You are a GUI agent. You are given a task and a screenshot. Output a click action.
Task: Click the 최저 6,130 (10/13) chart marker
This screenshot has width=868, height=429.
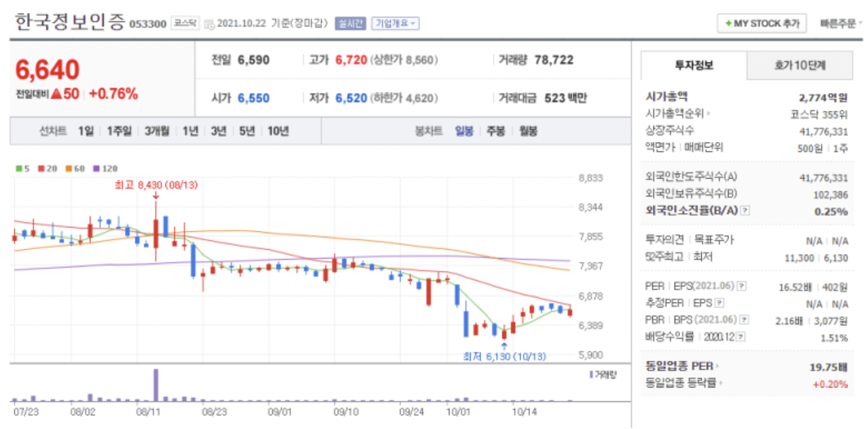point(504,357)
